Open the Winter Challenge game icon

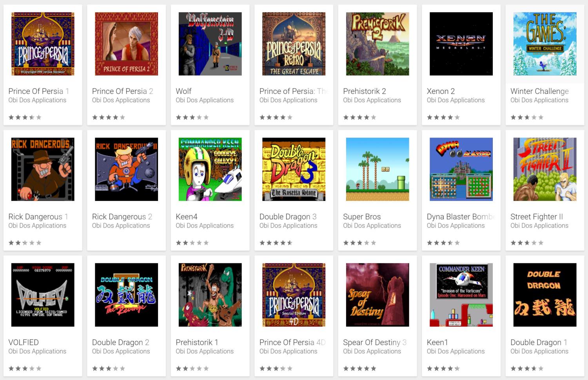(x=545, y=44)
